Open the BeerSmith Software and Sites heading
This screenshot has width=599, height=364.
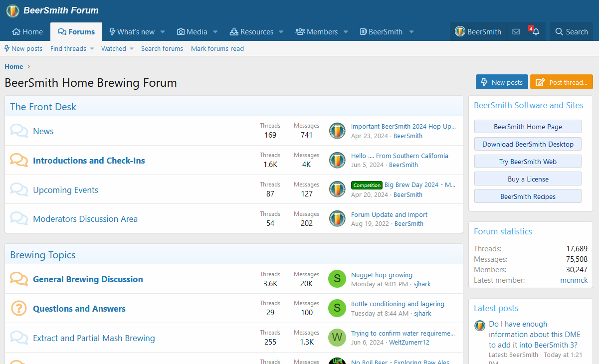529,105
